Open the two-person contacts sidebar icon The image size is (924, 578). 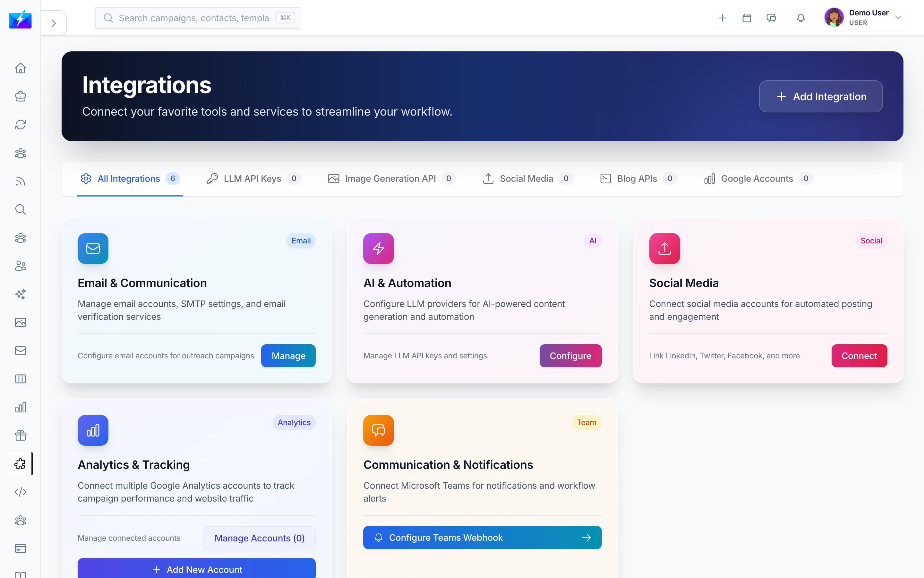point(20,266)
